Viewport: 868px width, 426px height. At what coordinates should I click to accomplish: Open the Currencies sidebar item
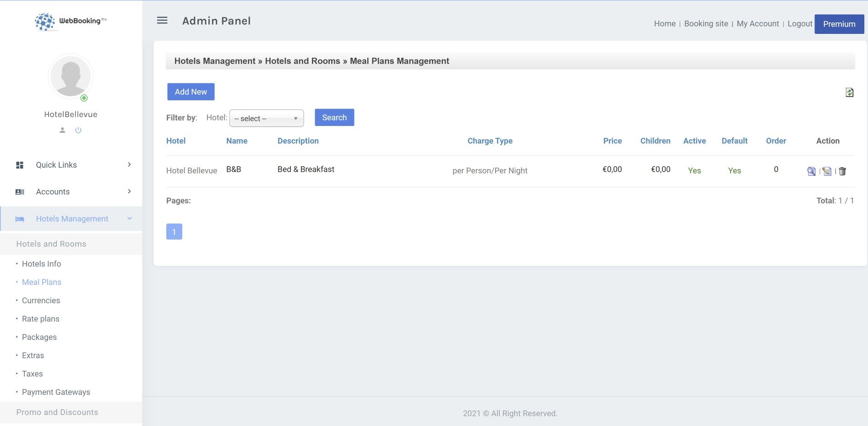pyautogui.click(x=41, y=300)
